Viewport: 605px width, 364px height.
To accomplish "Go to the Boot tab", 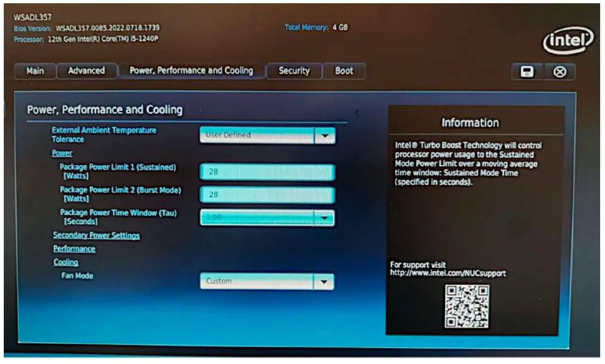I will [342, 70].
